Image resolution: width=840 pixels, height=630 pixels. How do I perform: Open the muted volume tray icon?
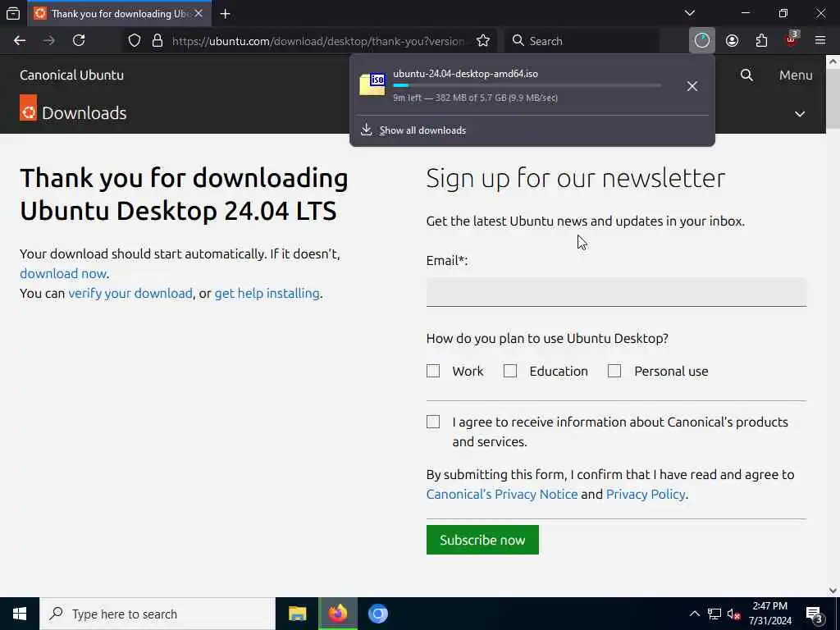point(733,614)
